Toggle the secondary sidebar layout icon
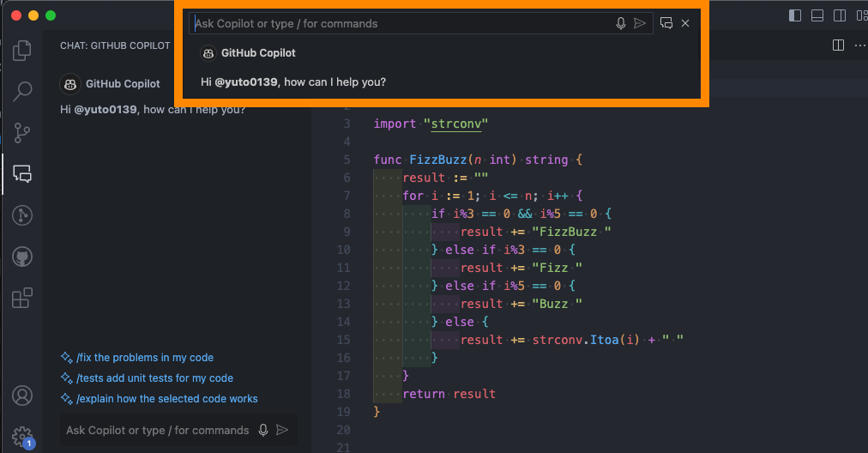868x453 pixels. pyautogui.click(x=839, y=15)
